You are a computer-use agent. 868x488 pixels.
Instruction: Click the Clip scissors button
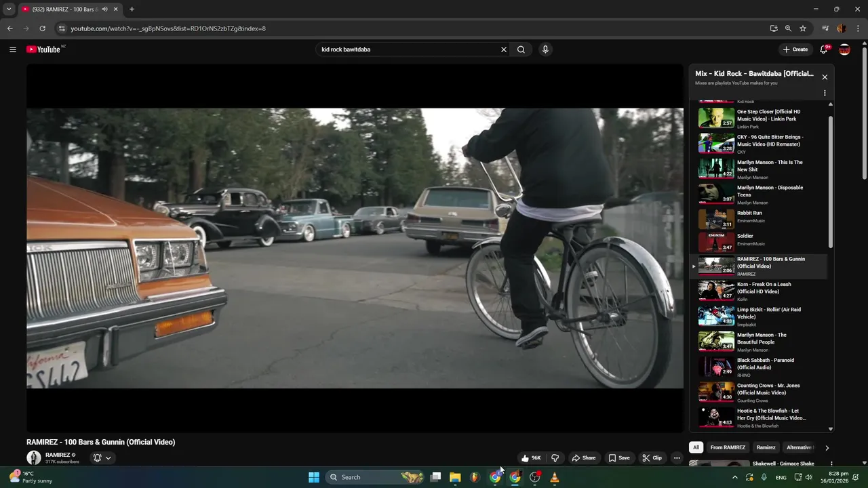coord(652,457)
